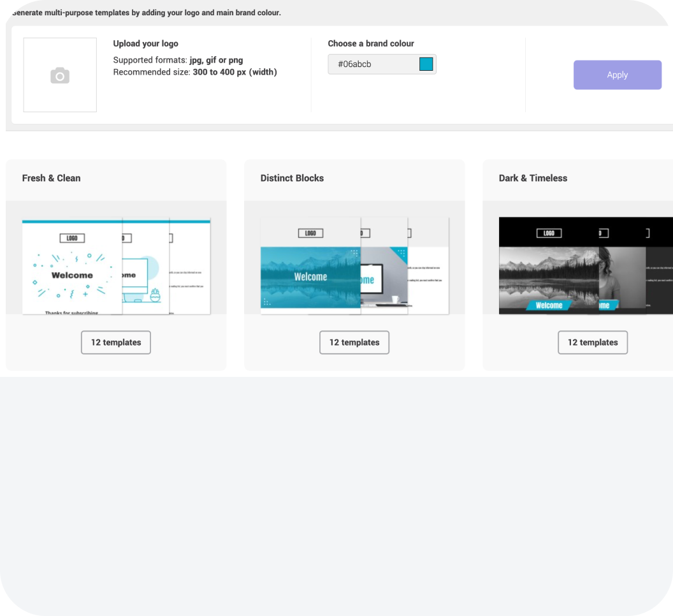Click the Distinct Blocks card title
This screenshot has width=673, height=616.
292,178
